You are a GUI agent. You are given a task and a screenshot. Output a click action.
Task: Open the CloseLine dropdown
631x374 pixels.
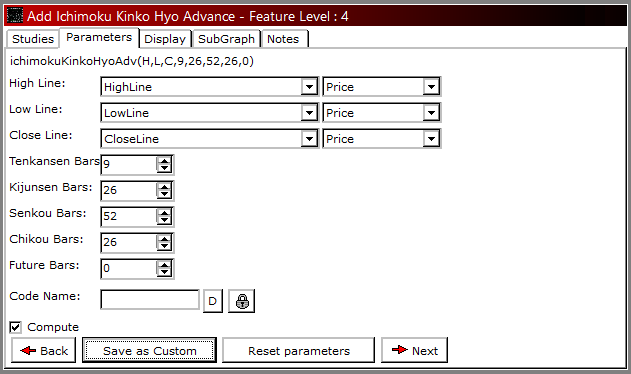coord(309,139)
